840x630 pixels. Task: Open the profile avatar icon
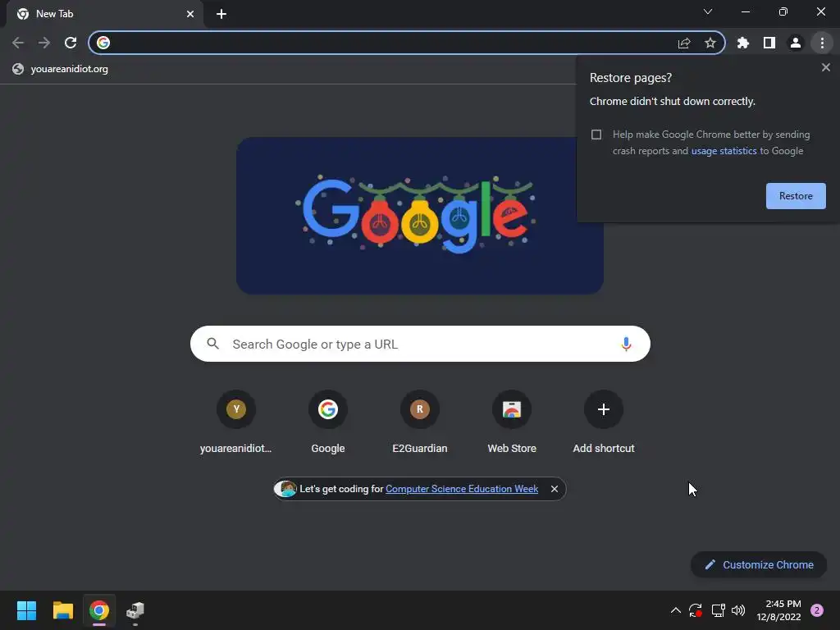(796, 43)
